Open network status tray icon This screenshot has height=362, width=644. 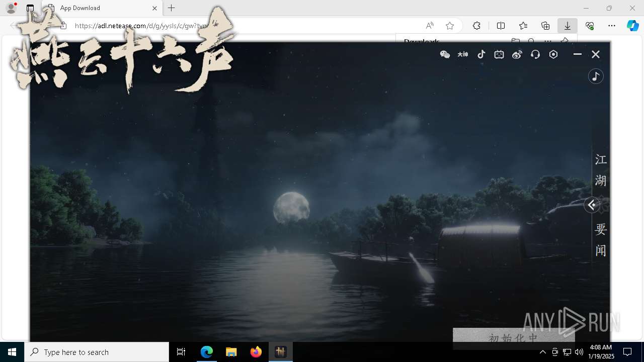coord(567,352)
